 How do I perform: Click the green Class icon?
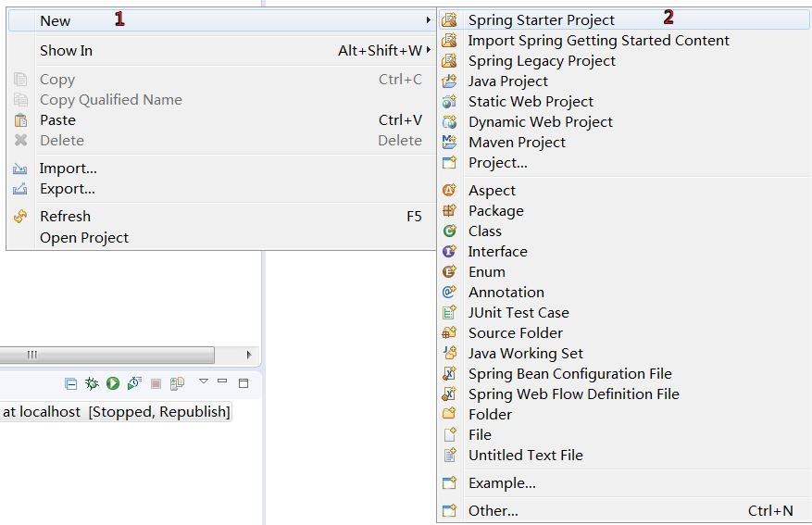(x=449, y=231)
